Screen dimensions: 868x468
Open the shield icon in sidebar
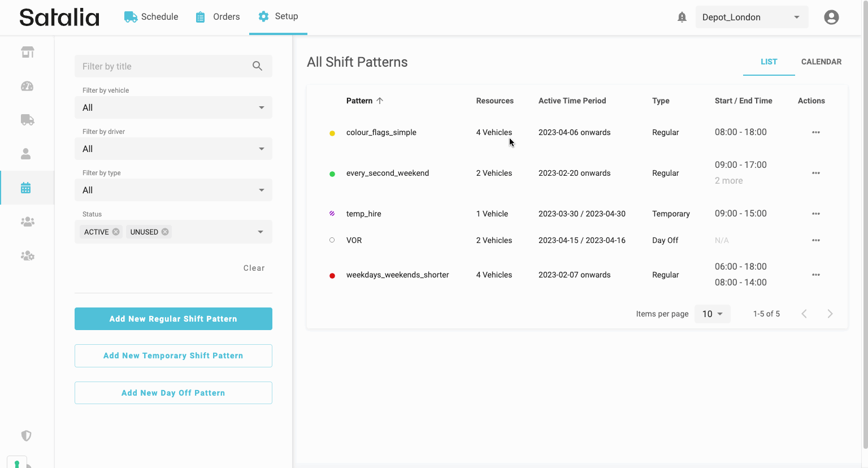pos(26,436)
